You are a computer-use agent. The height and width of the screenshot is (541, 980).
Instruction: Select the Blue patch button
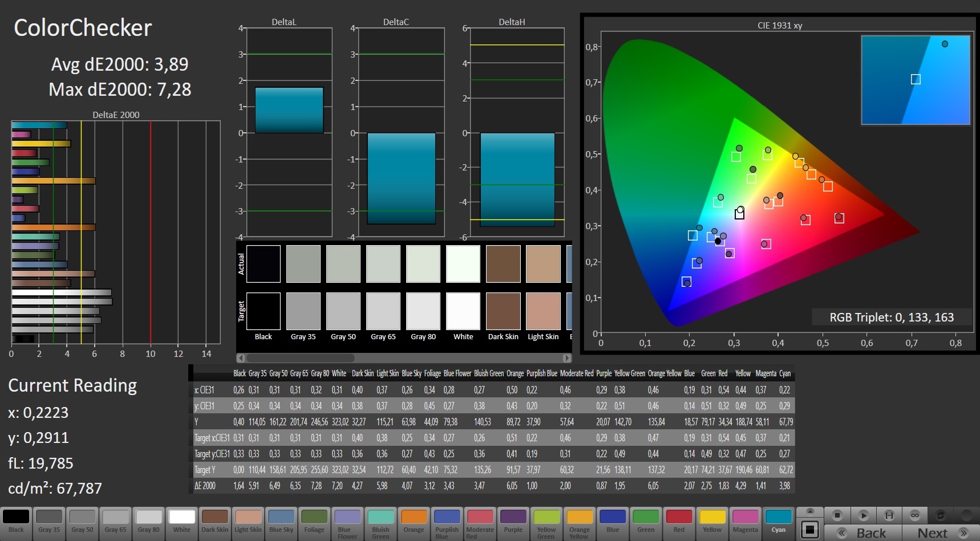(613, 523)
